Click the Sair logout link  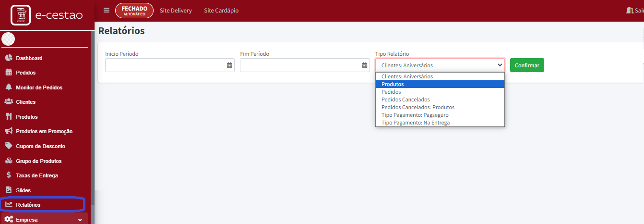pyautogui.click(x=635, y=11)
